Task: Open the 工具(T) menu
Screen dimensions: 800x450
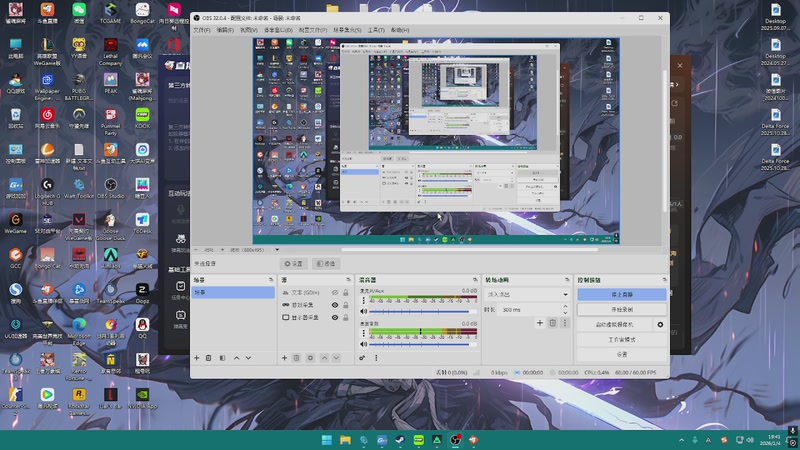Action: pos(375,30)
